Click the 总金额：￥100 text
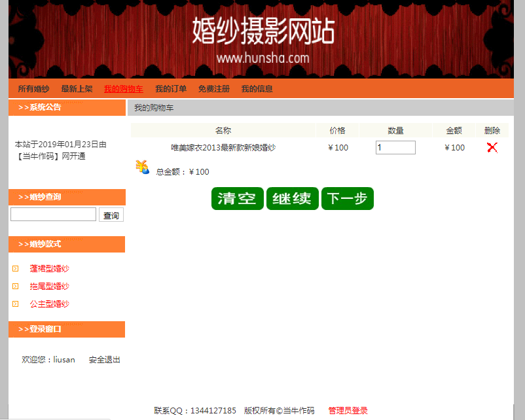Image resolution: width=525 pixels, height=420 pixels. click(x=183, y=172)
